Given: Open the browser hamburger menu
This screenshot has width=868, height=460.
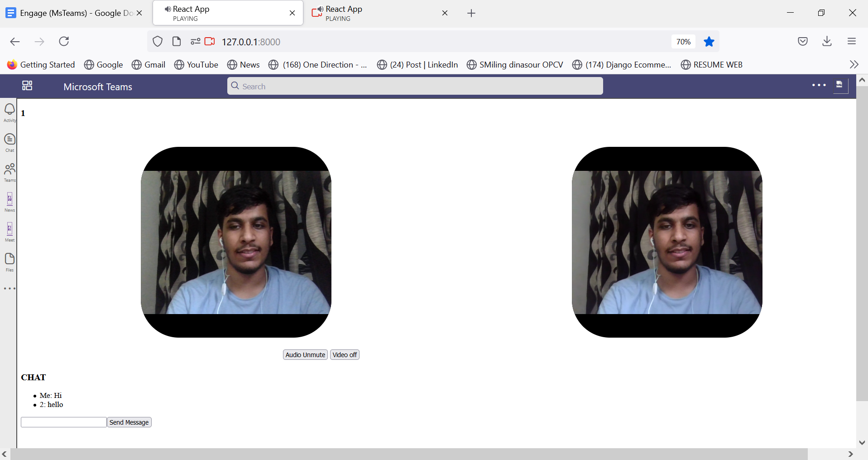Looking at the screenshot, I should (x=852, y=41).
